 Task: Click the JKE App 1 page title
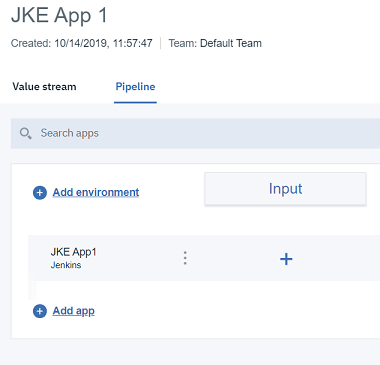[x=59, y=16]
